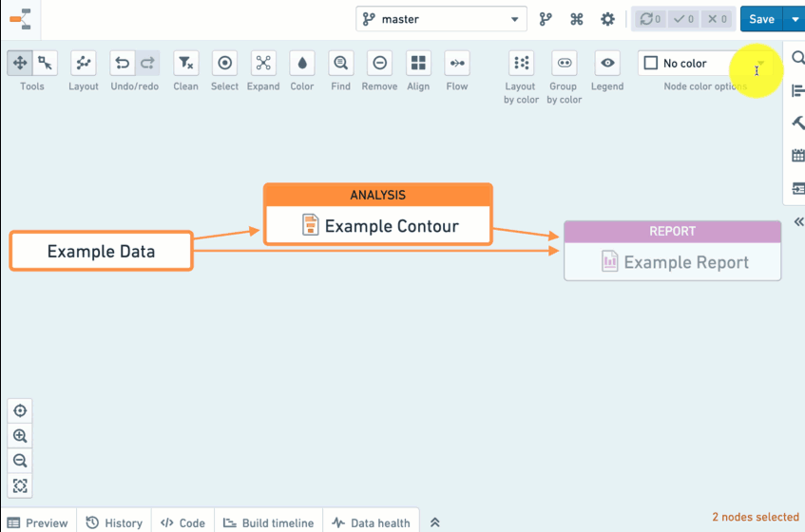805x532 pixels.
Task: Click the Undo arrow
Action: (123, 63)
